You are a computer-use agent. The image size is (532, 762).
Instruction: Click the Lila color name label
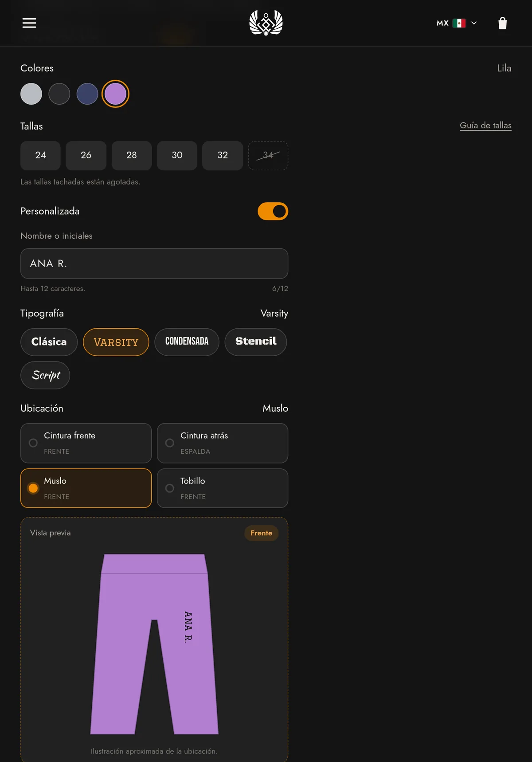coord(504,68)
